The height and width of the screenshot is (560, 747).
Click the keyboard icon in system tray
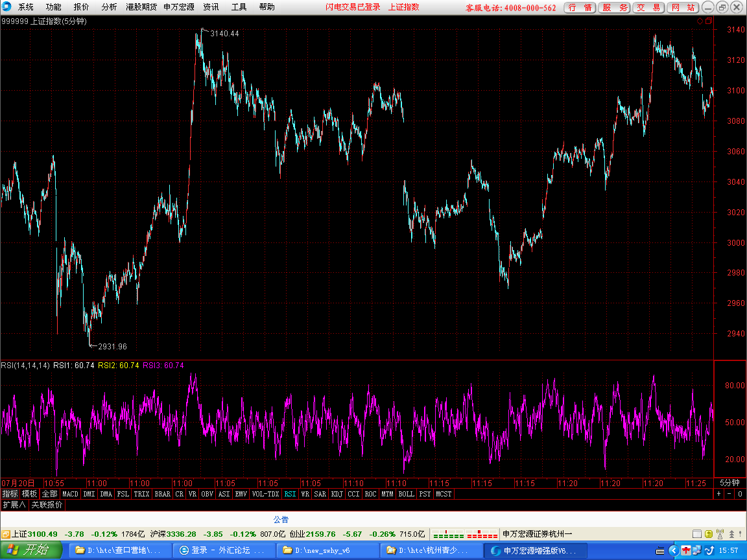[x=660, y=551]
